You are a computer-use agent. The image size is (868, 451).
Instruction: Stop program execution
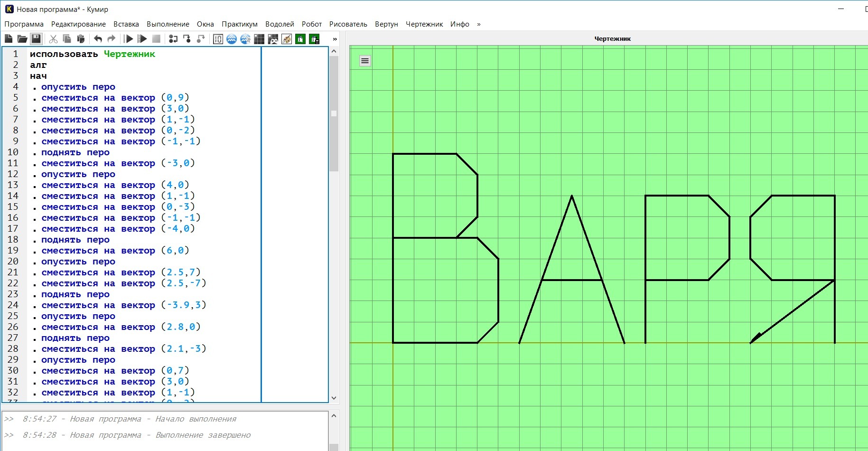coord(156,39)
